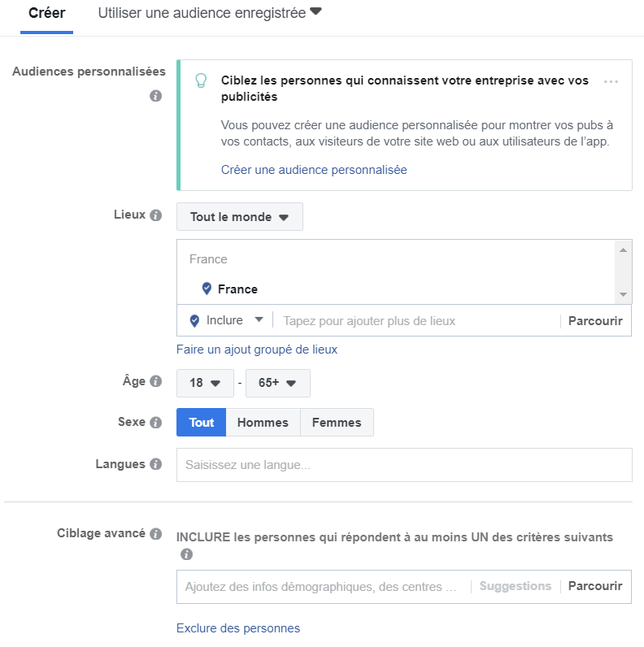Open the three-dot menu on the tip card
Image resolution: width=644 pixels, height=647 pixels.
tap(612, 82)
